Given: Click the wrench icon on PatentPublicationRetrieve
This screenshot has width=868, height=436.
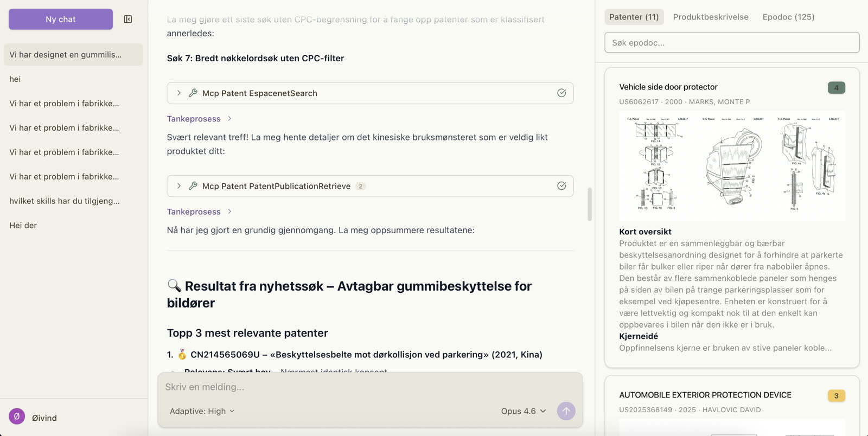Looking at the screenshot, I should point(193,186).
